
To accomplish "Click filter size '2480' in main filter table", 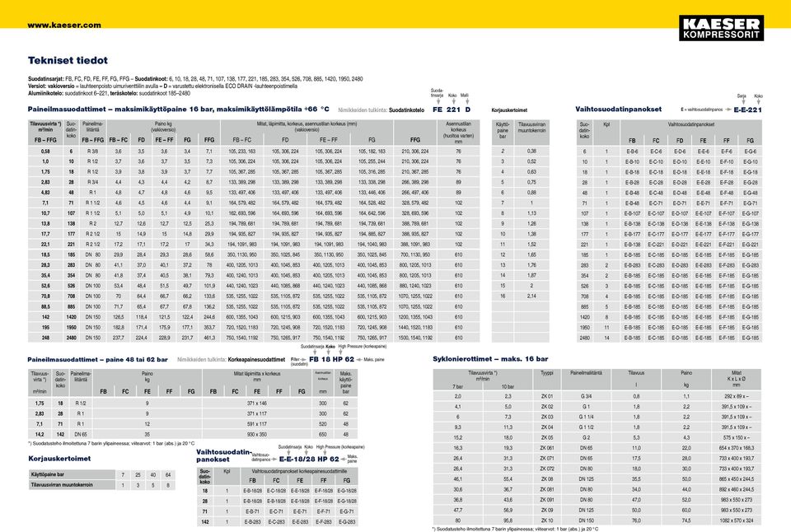I will coord(71,338).
